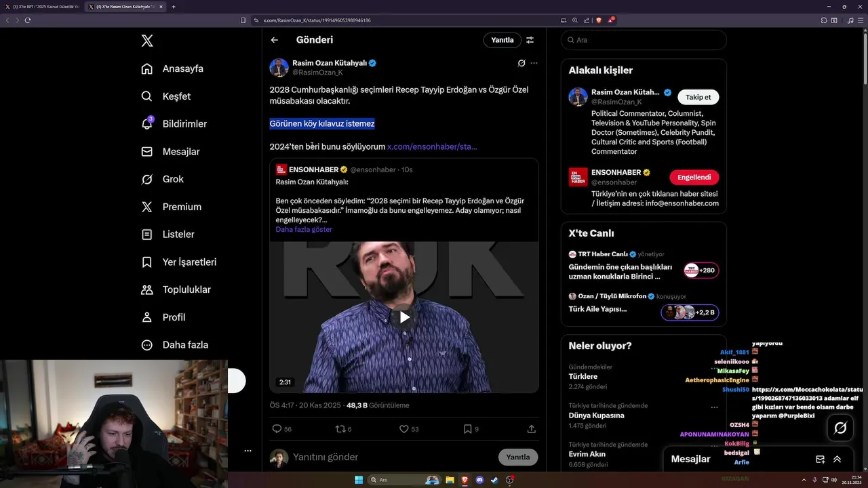
Task: Open the account three-dot menu in the sidebar
Action: [248, 450]
